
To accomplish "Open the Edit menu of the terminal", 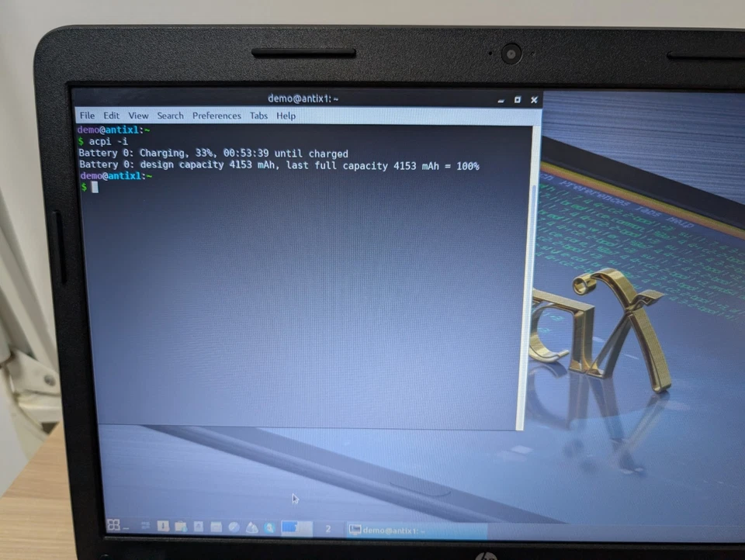I will 111,116.
